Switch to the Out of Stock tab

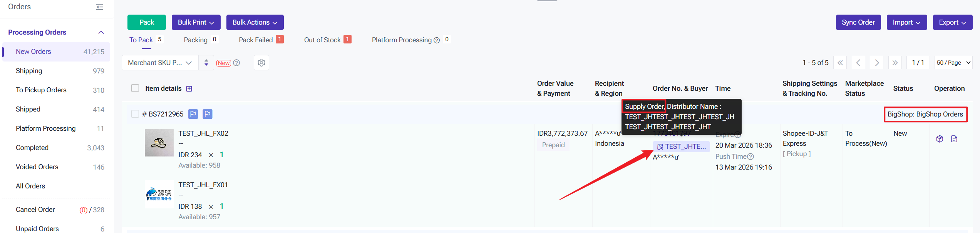[x=322, y=40]
